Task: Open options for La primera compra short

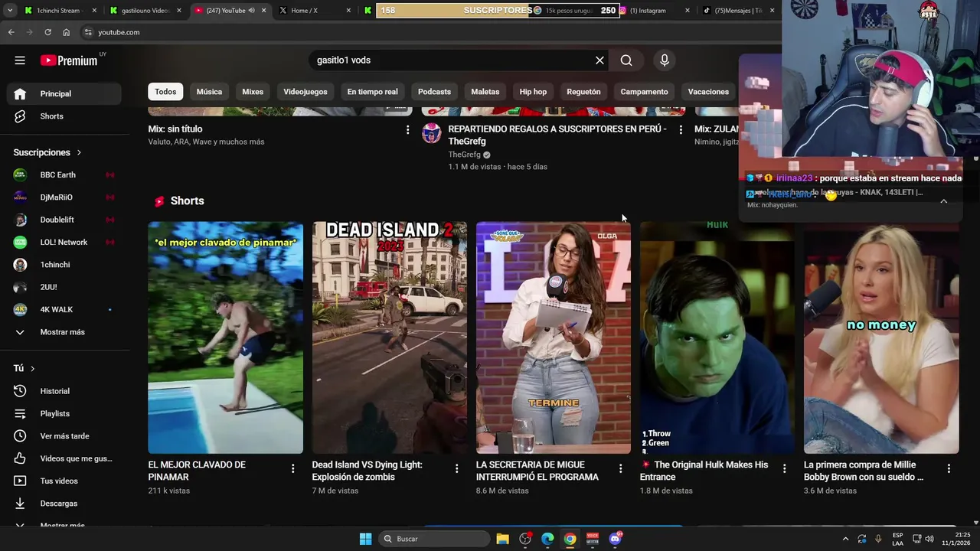Action: [949, 468]
